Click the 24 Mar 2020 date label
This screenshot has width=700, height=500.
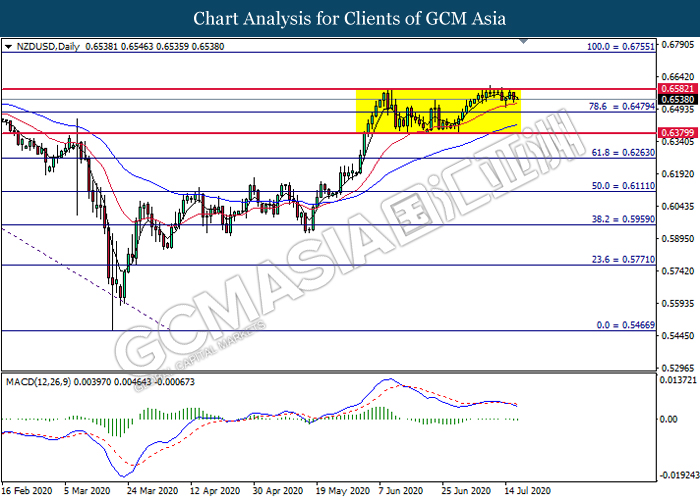pyautogui.click(x=152, y=491)
